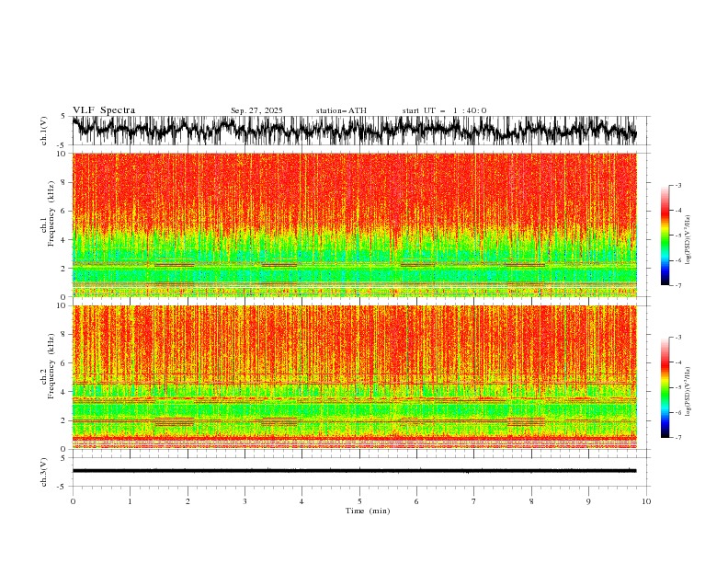Viewport: 728px width, 563px height.
Task: Click time axis tick label "3"
Action: [x=245, y=501]
